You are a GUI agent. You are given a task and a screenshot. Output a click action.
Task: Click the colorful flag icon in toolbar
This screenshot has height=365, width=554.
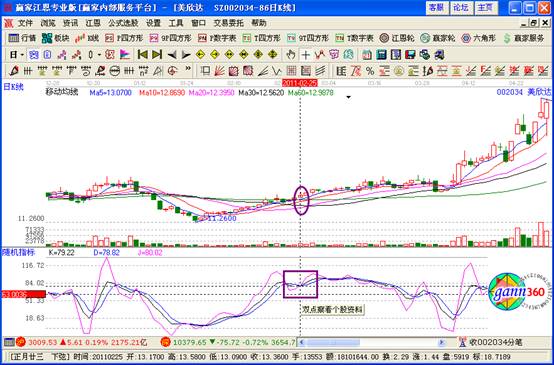pyautogui.click(x=125, y=55)
